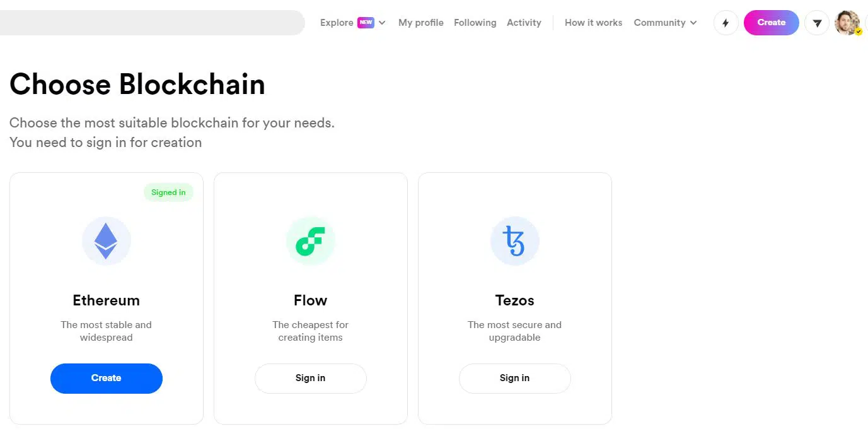
Task: Click the NEW badge beside Explore
Action: click(366, 22)
